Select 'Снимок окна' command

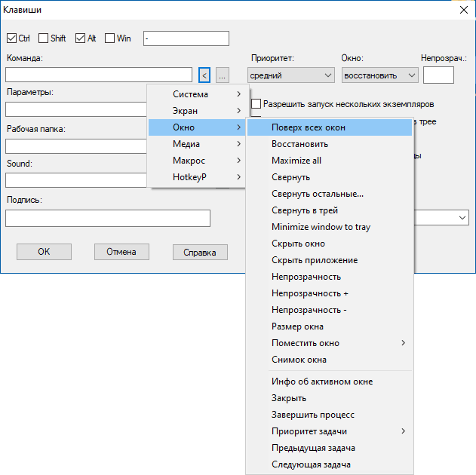(330, 360)
